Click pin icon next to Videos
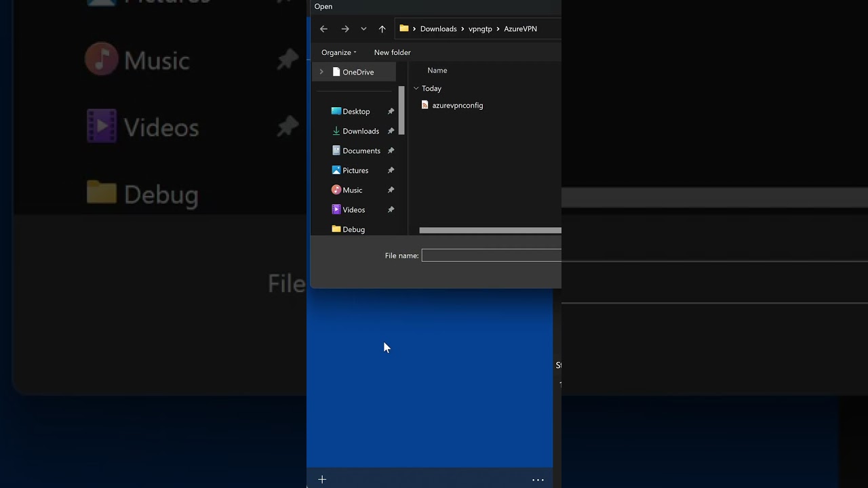 (391, 209)
